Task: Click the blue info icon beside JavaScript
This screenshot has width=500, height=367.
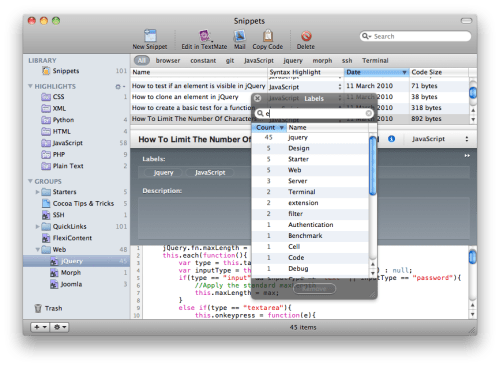Action: [x=391, y=139]
